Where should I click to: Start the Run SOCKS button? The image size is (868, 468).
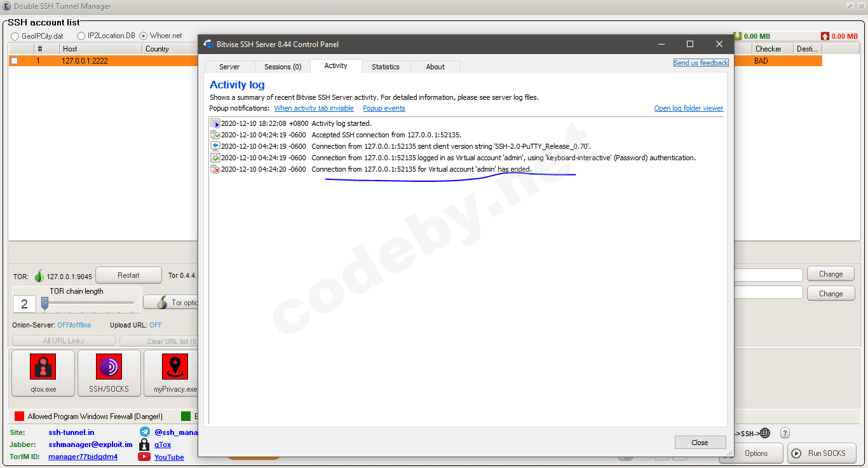(x=822, y=453)
